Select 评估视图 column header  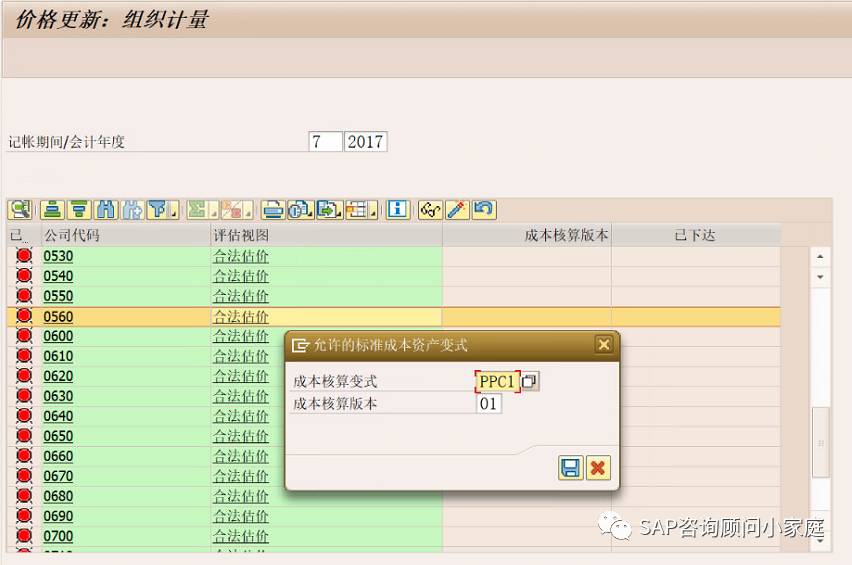tap(326, 235)
